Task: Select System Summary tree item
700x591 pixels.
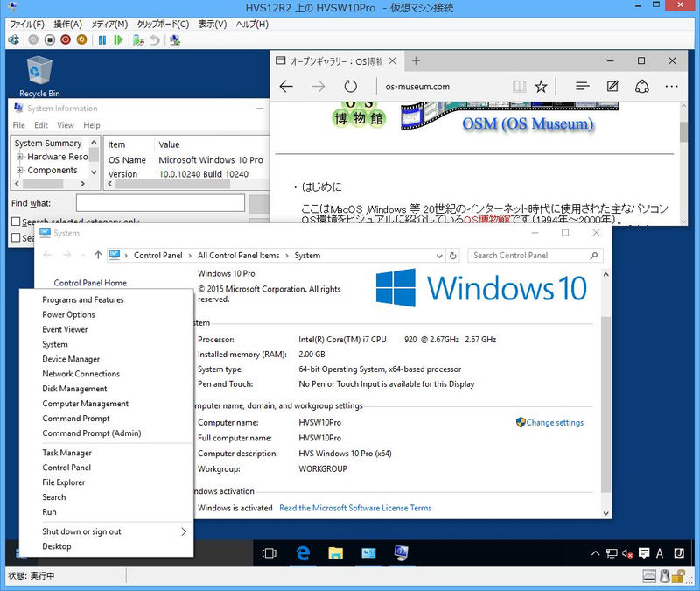Action: [48, 143]
